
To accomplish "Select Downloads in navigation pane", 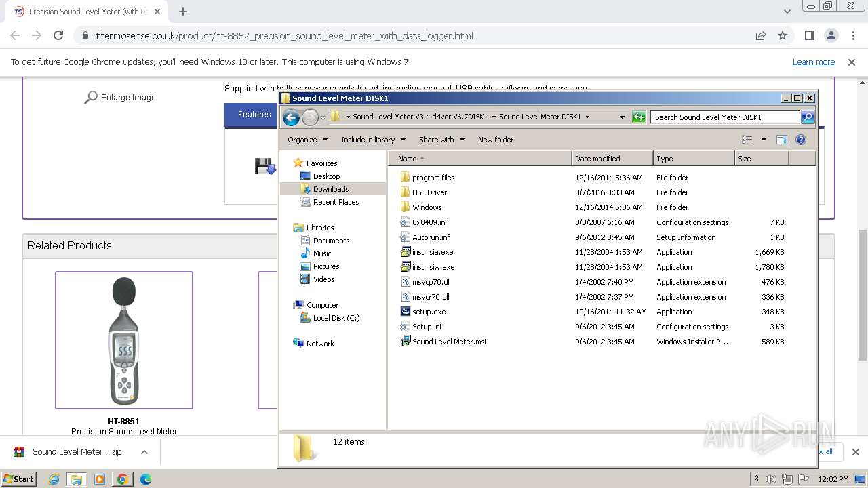I will [x=331, y=189].
